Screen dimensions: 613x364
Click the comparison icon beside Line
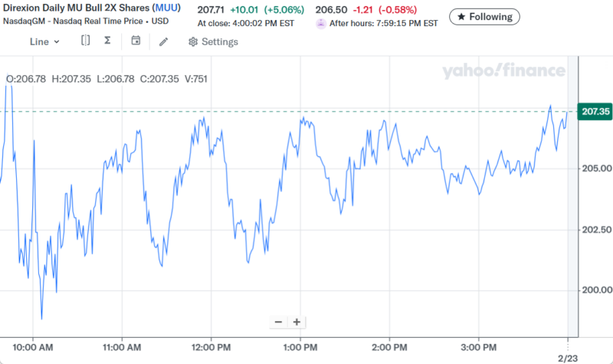[x=85, y=41]
